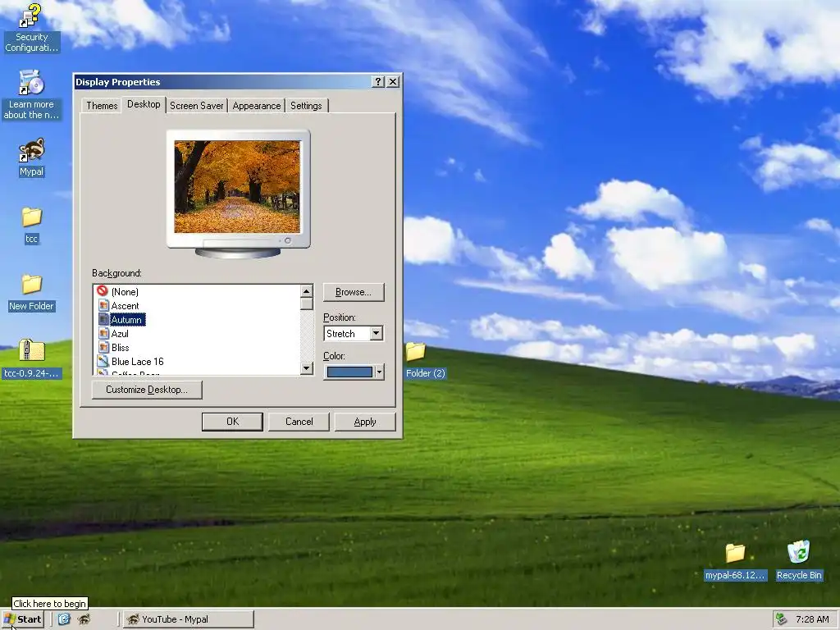Click the Autumn wallpaper monitor preview
Image resolution: width=840 pixels, height=630 pixels.
click(x=237, y=187)
